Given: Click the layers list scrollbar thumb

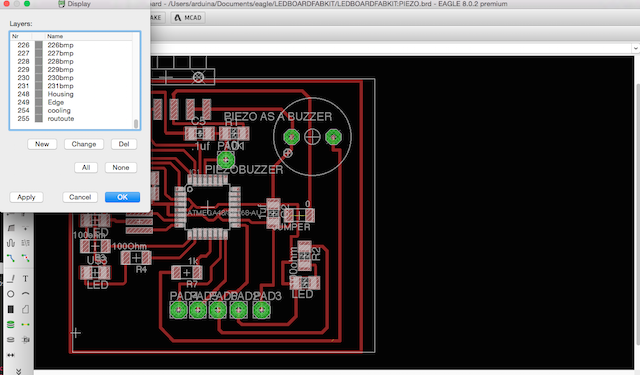Looking at the screenshot, I should tap(136, 123).
